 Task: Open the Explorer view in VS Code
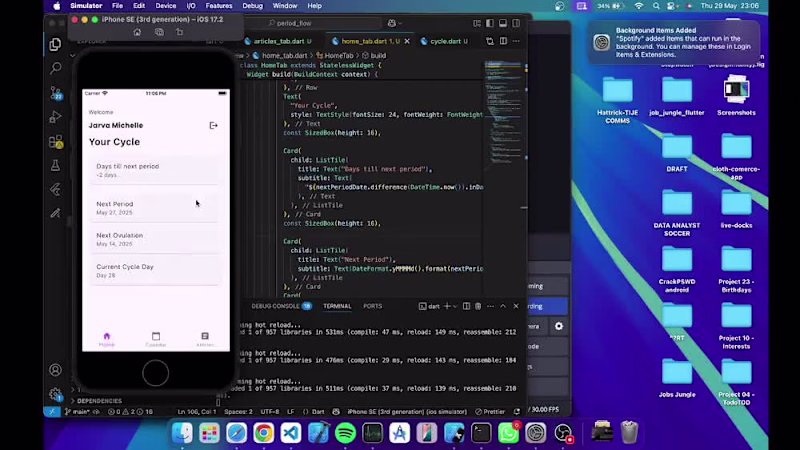pos(55,45)
